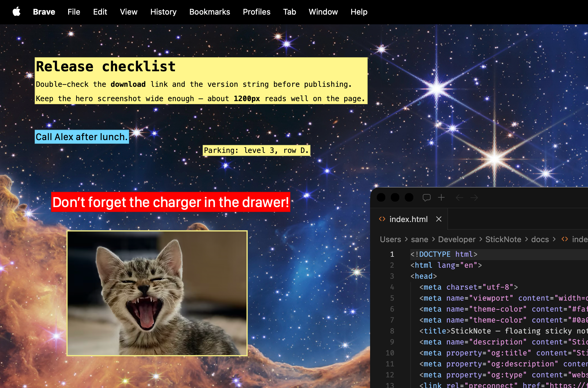Select the index.html tab
The width and height of the screenshot is (588, 388).
click(409, 219)
